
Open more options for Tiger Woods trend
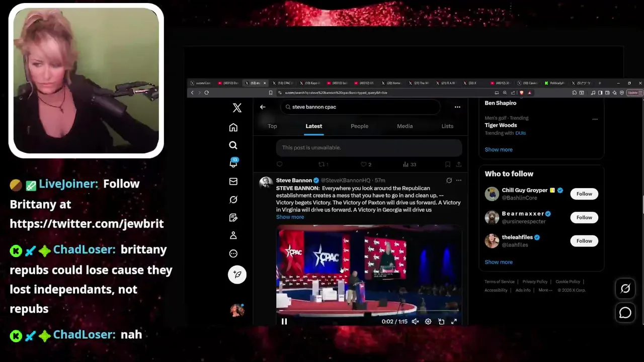click(595, 119)
